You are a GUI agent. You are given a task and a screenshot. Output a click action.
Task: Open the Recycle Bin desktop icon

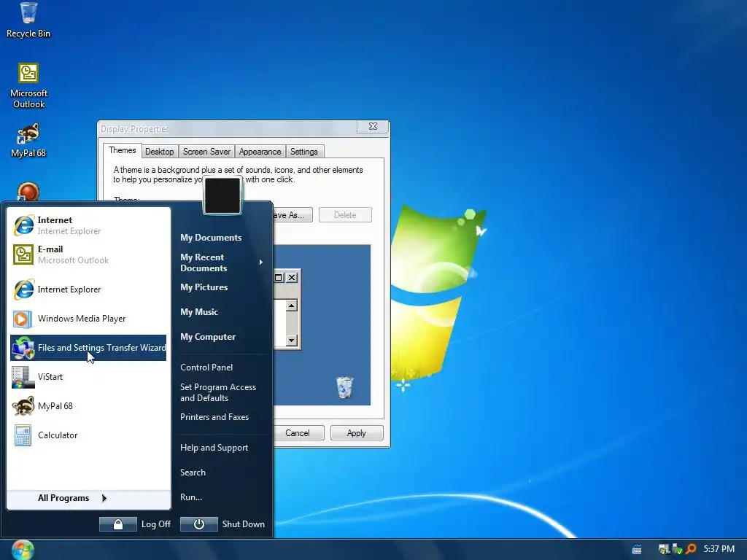pos(28,20)
